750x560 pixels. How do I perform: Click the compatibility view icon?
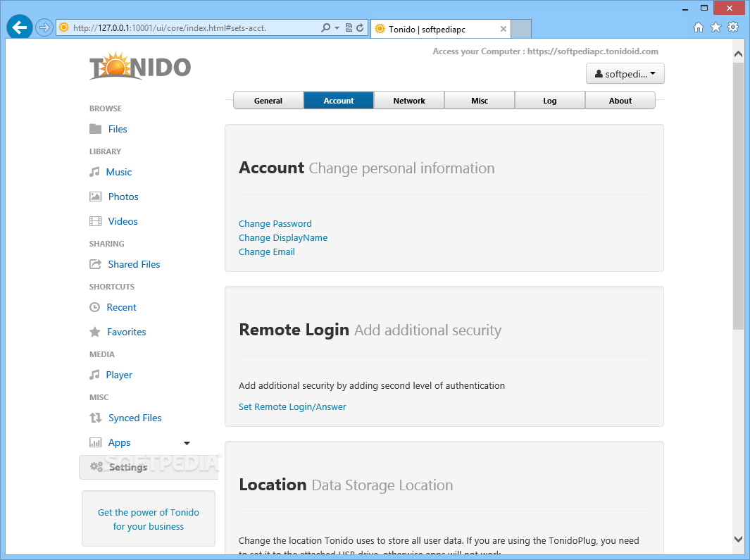tap(349, 27)
